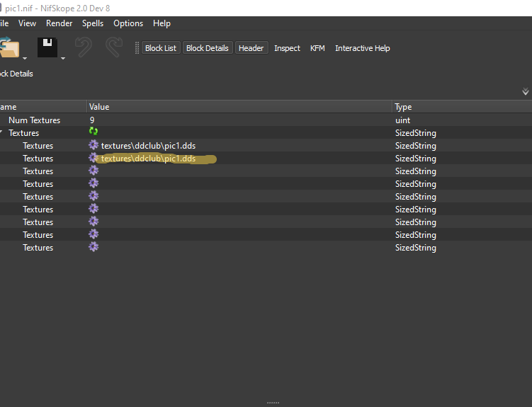532x407 pixels.
Task: Click the Interactive Help button
Action: 362,48
